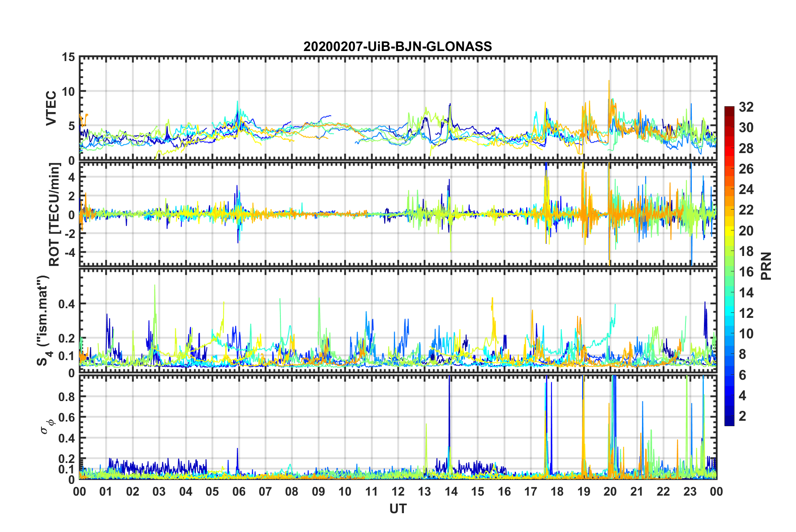Select the ROT [TECU/min] axis label
This screenshot has height=532, width=796.
click(54, 215)
